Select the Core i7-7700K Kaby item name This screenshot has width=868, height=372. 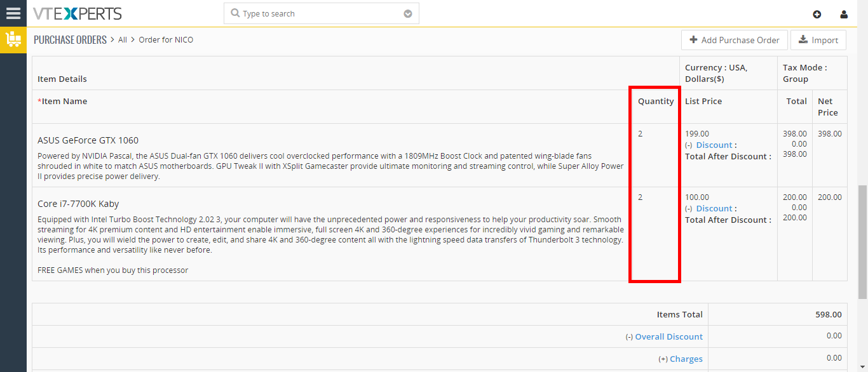(78, 204)
